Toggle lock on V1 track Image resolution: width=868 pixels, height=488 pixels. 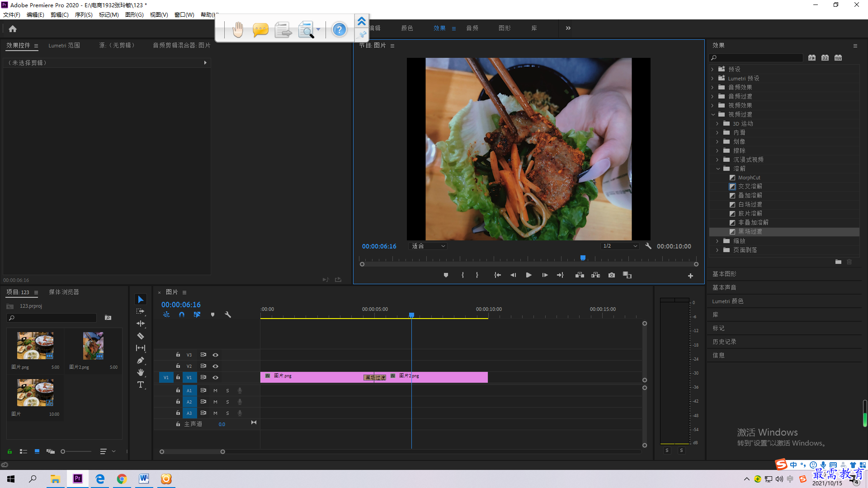click(x=178, y=377)
